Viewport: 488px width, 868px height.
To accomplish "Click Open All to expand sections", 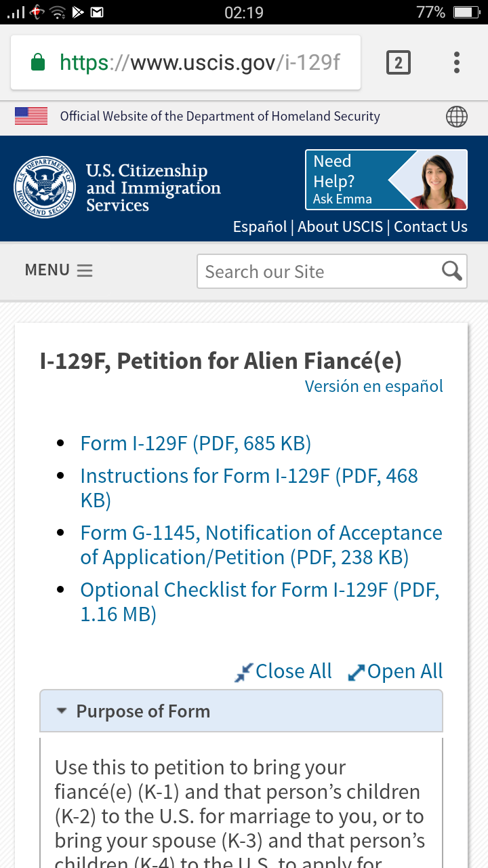I will coord(394,671).
